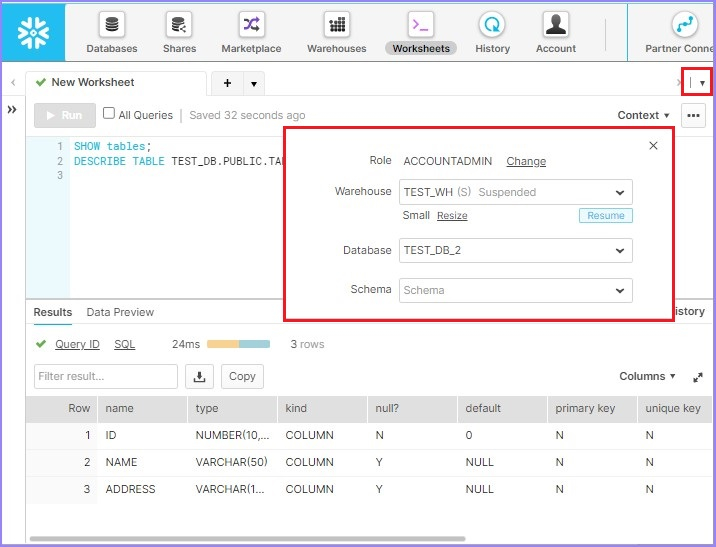The image size is (716, 547).
Task: Click the Change role link
Action: click(526, 161)
